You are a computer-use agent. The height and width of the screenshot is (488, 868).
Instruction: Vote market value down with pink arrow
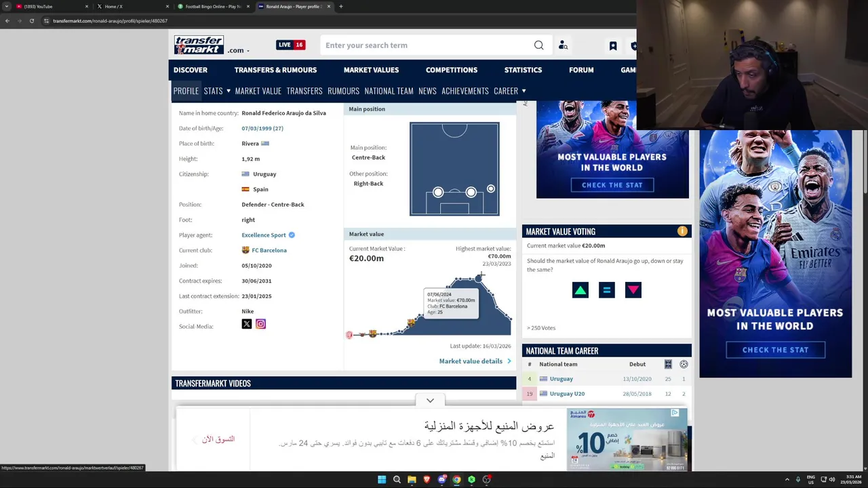[633, 290]
